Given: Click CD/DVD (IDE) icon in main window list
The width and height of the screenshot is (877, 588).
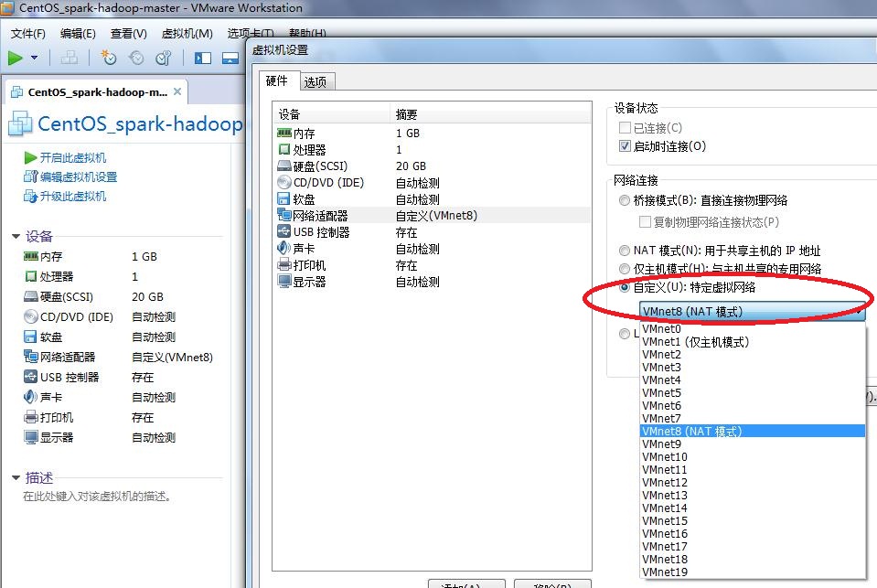Looking at the screenshot, I should (31, 316).
